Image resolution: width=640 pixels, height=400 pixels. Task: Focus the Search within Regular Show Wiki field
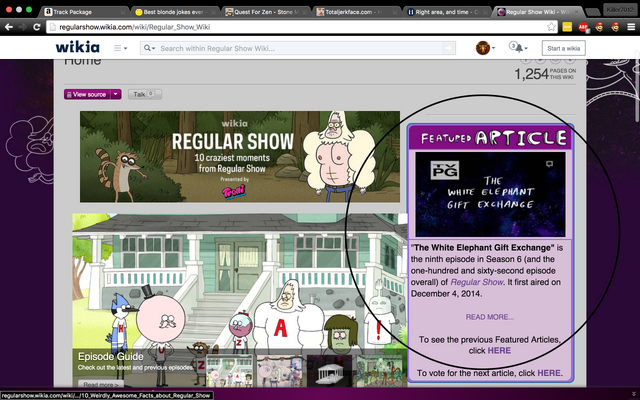(300, 48)
